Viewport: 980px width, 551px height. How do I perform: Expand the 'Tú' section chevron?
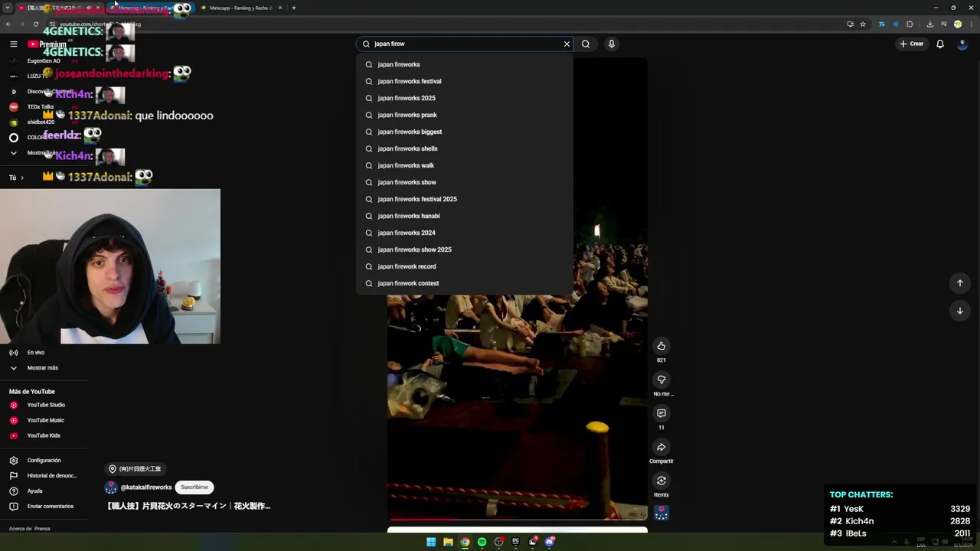(x=21, y=178)
